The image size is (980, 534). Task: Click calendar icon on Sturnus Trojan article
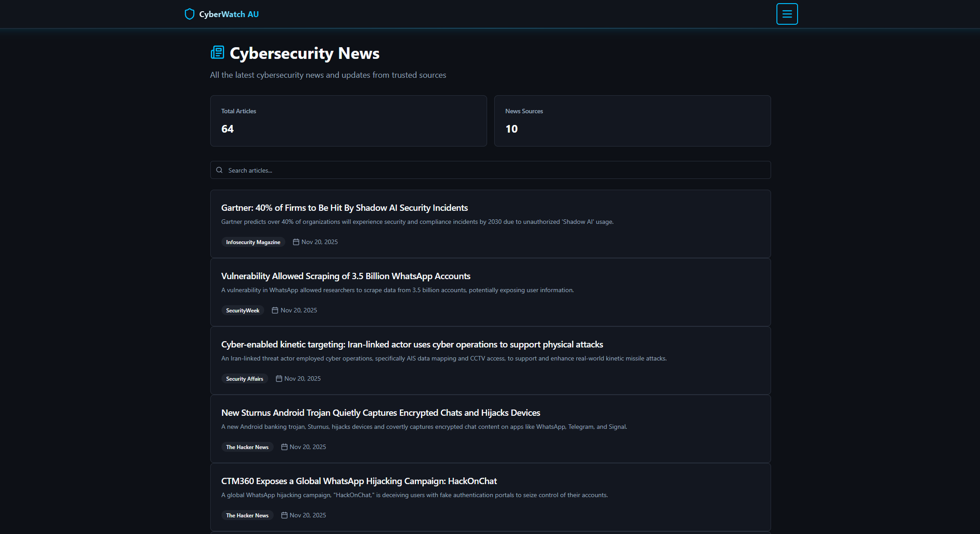pos(284,447)
